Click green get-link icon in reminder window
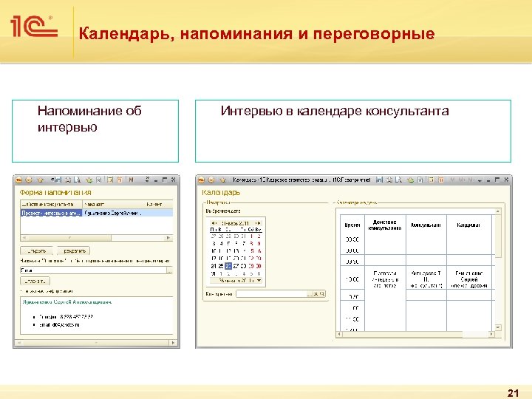This screenshot has width=532, height=399. 89,180
